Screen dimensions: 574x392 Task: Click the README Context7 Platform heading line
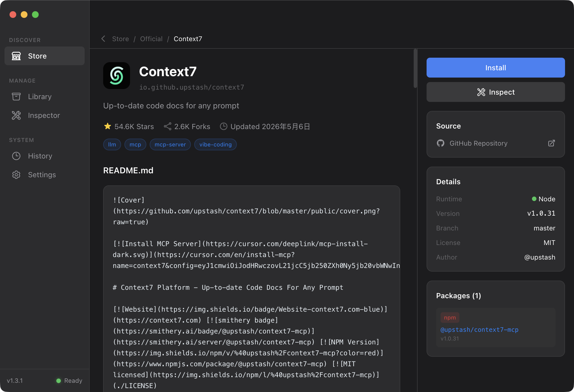click(228, 288)
